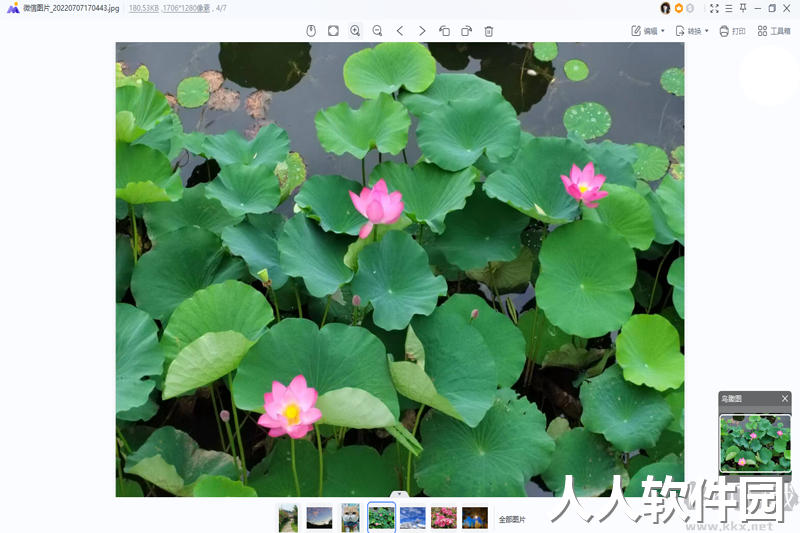The height and width of the screenshot is (533, 800).
Task: Click the 全部图片 all images link
Action: coord(512,519)
